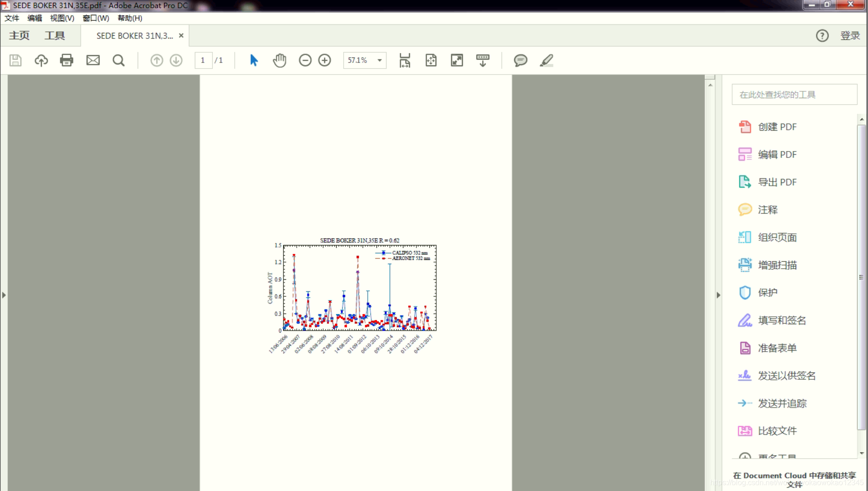Open 填写和签名 tool
This screenshot has height=491, width=868.
772,320
